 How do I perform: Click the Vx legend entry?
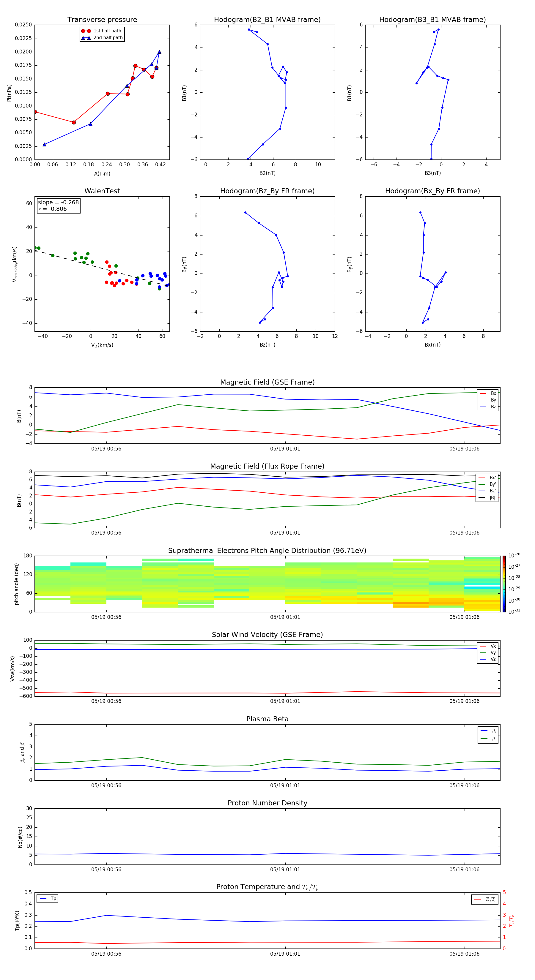488,646
